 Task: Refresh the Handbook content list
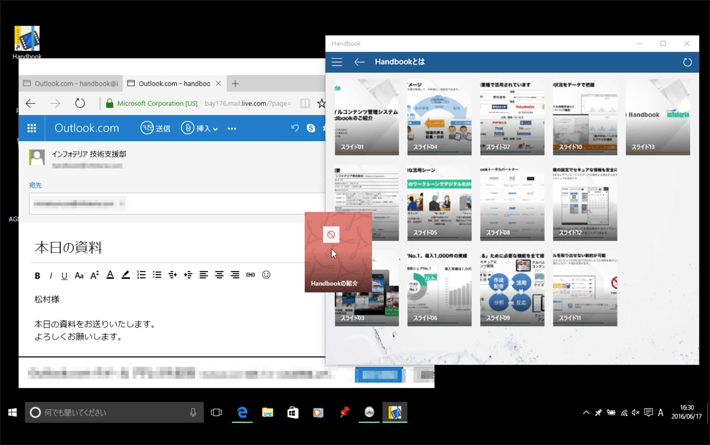(x=687, y=62)
